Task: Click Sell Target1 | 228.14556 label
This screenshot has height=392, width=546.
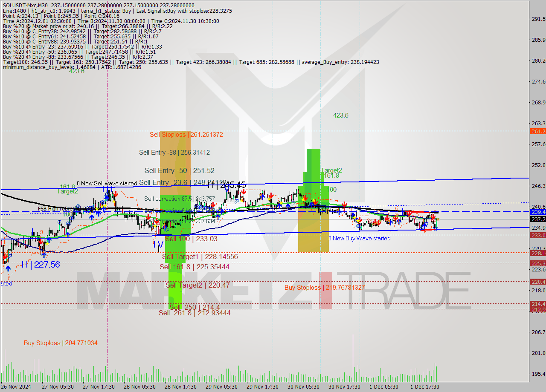Action: [x=200, y=257]
